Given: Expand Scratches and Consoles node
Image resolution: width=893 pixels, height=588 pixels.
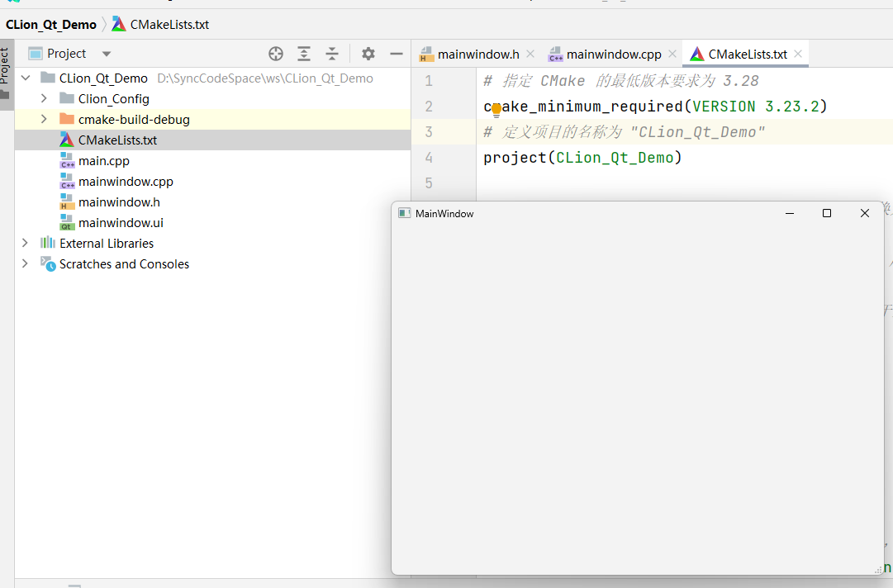Looking at the screenshot, I should tap(25, 263).
